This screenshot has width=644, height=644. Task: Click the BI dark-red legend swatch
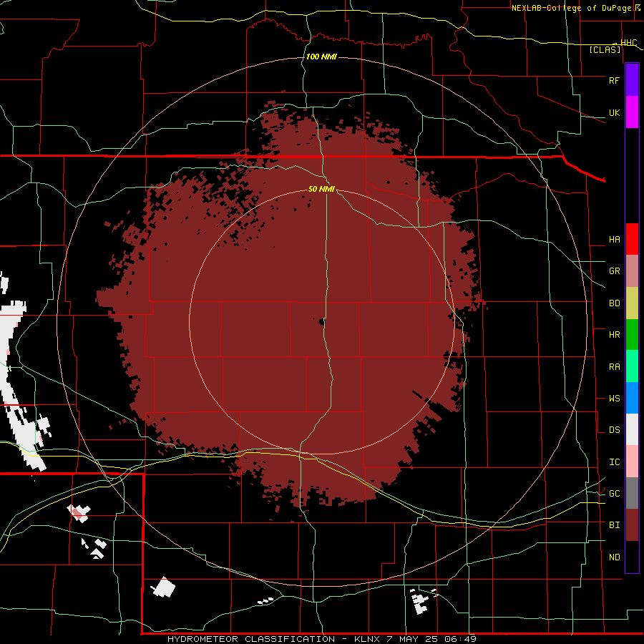click(x=632, y=525)
